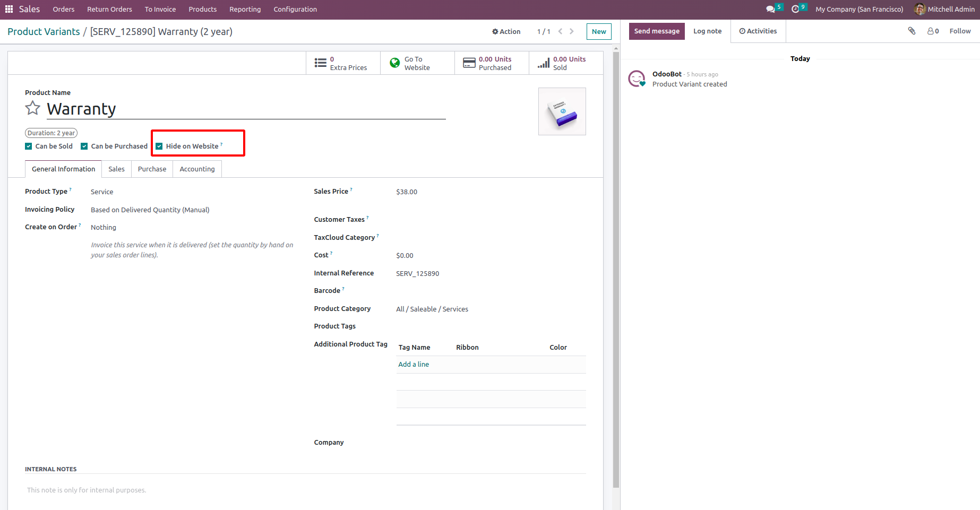Open the To Invoice menu
The width and height of the screenshot is (980, 510).
pos(160,9)
